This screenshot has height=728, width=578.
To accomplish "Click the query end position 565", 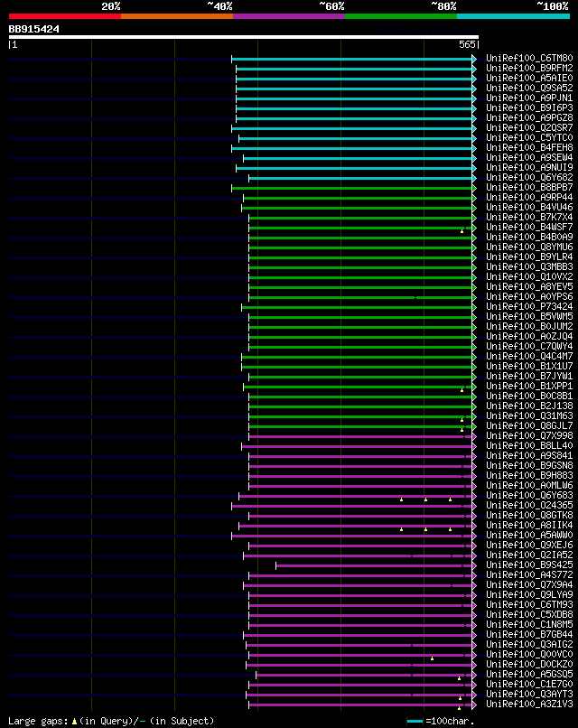I will click(x=467, y=44).
